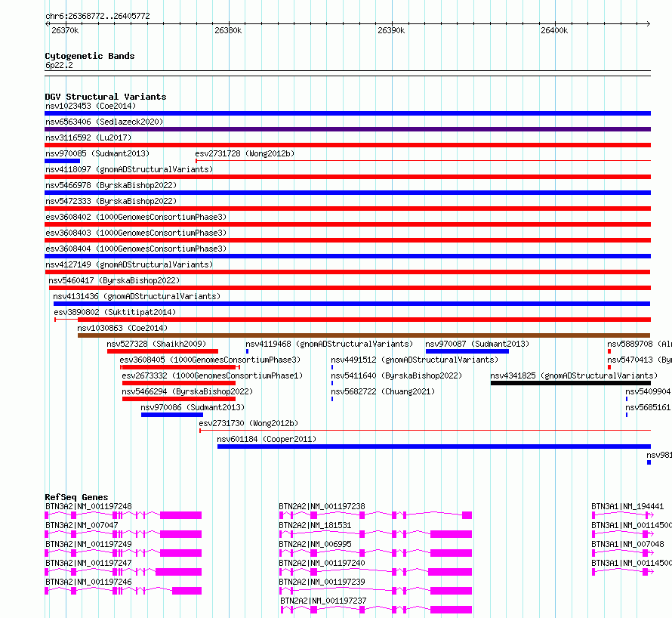Click the nsv1023453 (Coe2014) variant label
Screen dimensions: 672x618
pos(91,106)
